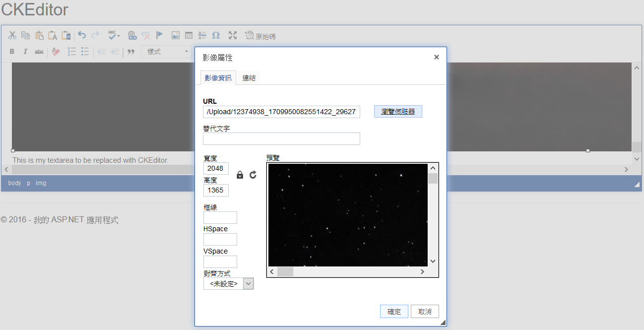Click the starry preview image
The height and width of the screenshot is (330, 644).
[348, 215]
